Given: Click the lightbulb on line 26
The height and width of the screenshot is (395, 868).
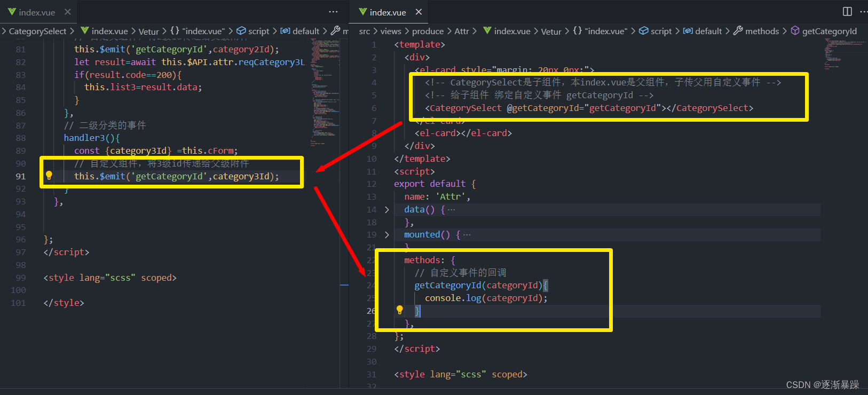Looking at the screenshot, I should coord(399,310).
